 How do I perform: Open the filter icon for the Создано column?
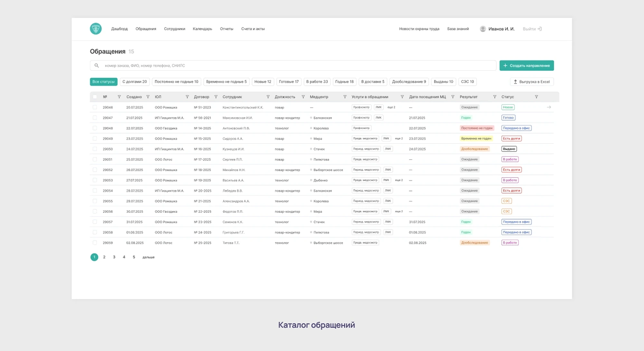click(148, 97)
